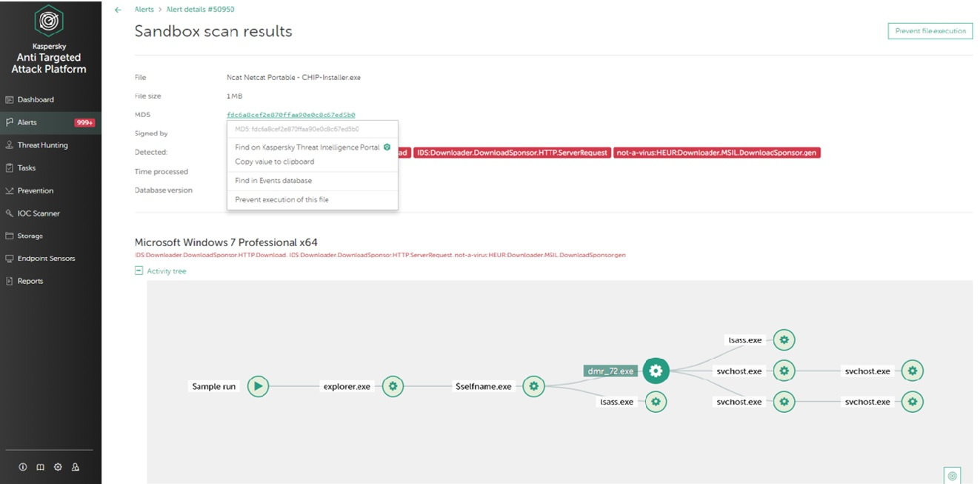
Task: Go back using the left arrow
Action: coord(119,10)
